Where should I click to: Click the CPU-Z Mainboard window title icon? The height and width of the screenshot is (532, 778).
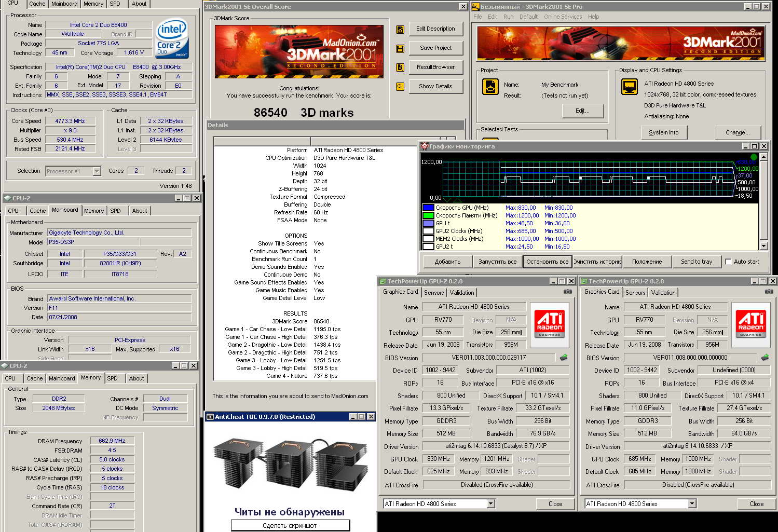coord(7,198)
